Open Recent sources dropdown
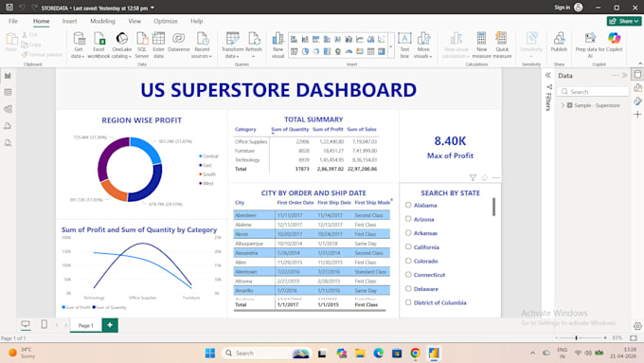Screen dimensions: 644x363 pyautogui.click(x=202, y=56)
